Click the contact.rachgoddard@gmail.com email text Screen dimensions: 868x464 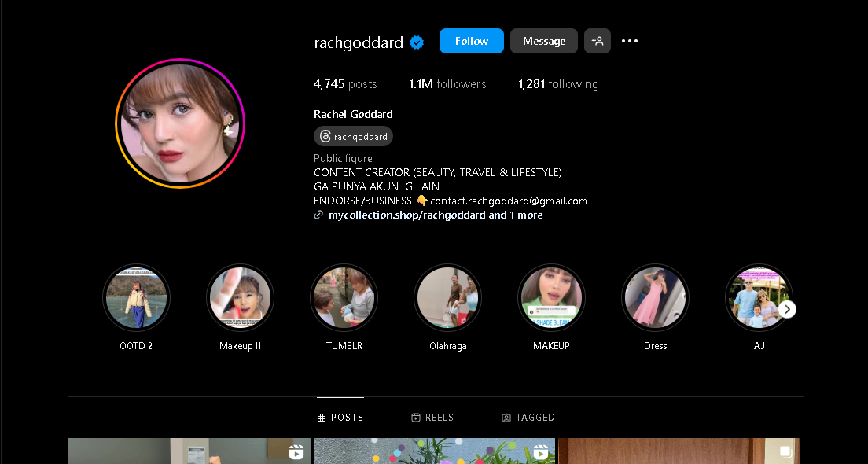pyautogui.click(x=509, y=201)
